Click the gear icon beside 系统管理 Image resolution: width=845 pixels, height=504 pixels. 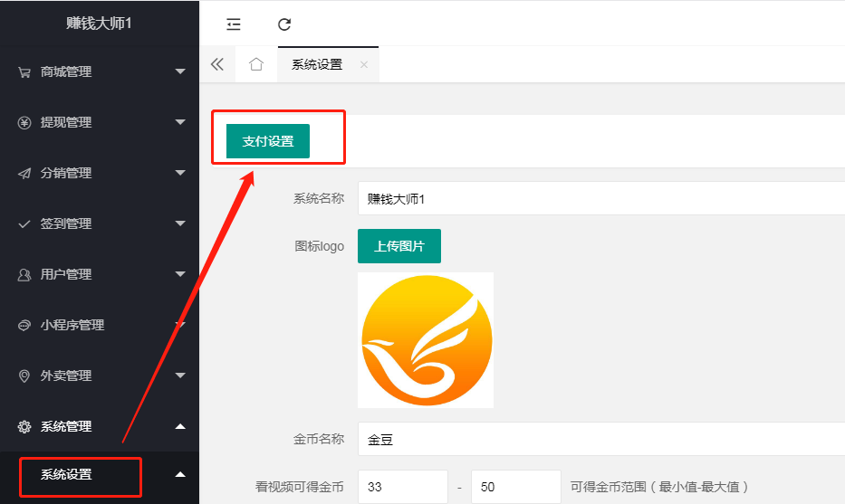click(x=24, y=426)
